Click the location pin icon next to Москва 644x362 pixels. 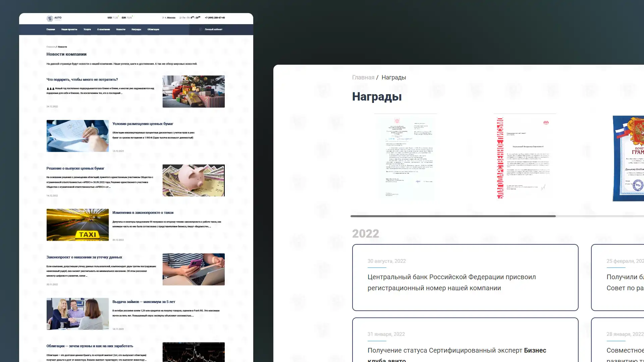(x=163, y=17)
